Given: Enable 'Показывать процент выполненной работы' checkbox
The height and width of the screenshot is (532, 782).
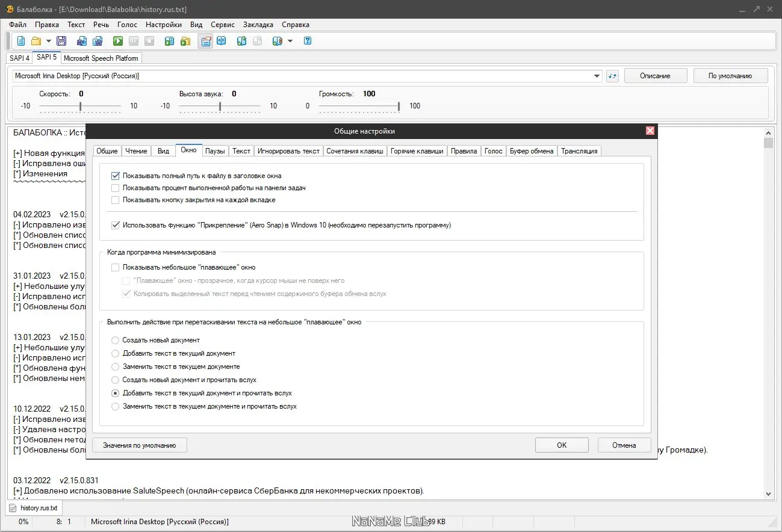Looking at the screenshot, I should click(x=115, y=188).
